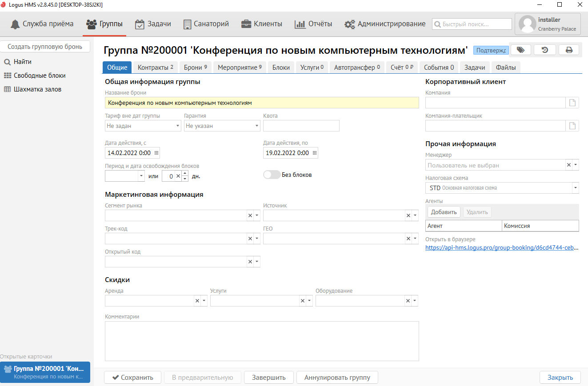
Task: Click installer user profile avatar
Action: [527, 24]
